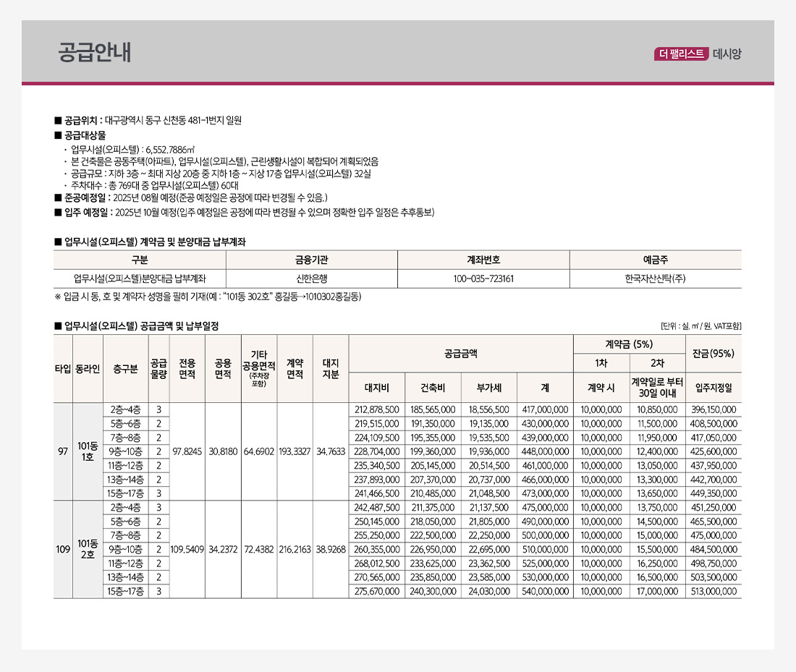Click the 데시앙 brand text
Screen dimensions: 796x672
[727, 54]
